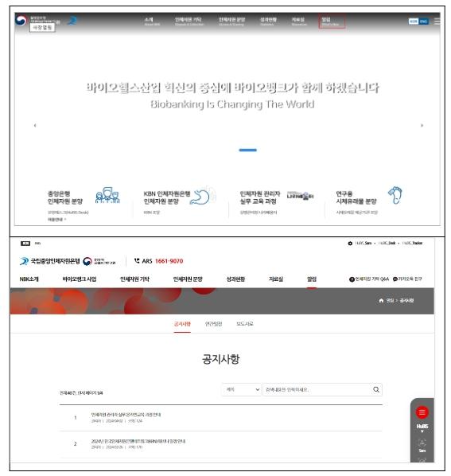Click the 국립중앙인체자원은행 logo
451x476 pixels.
click(50, 261)
